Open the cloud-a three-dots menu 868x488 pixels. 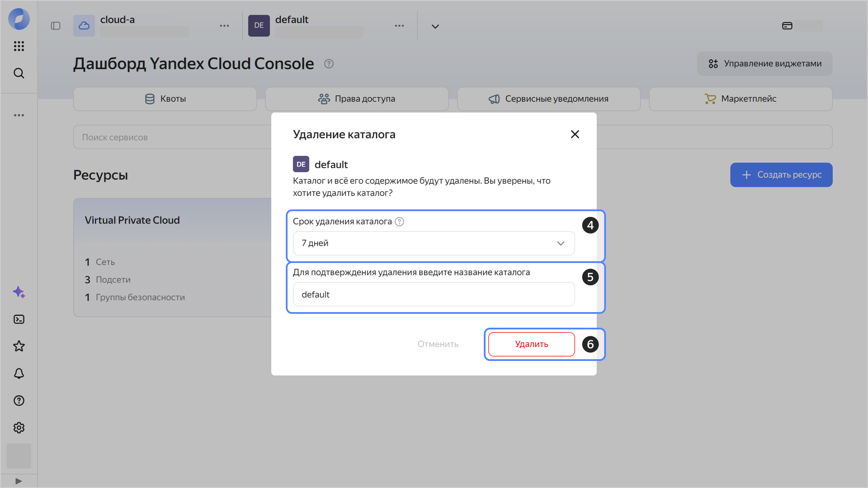224,26
